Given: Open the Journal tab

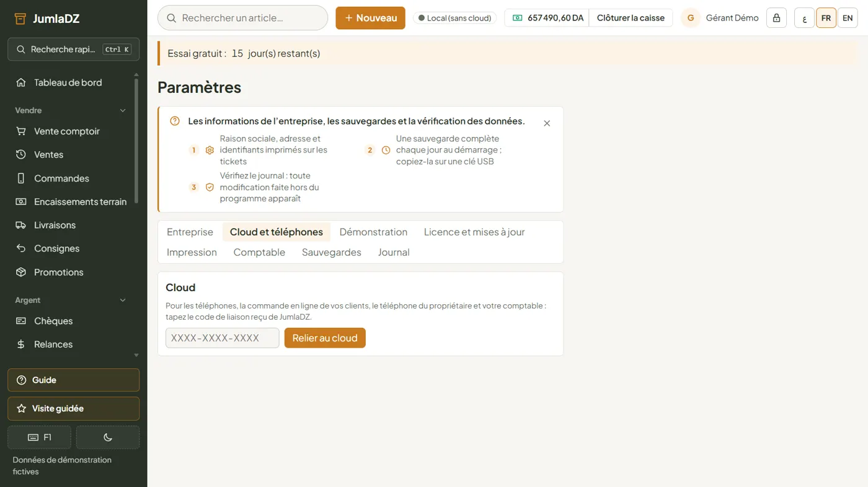Looking at the screenshot, I should pyautogui.click(x=394, y=252).
